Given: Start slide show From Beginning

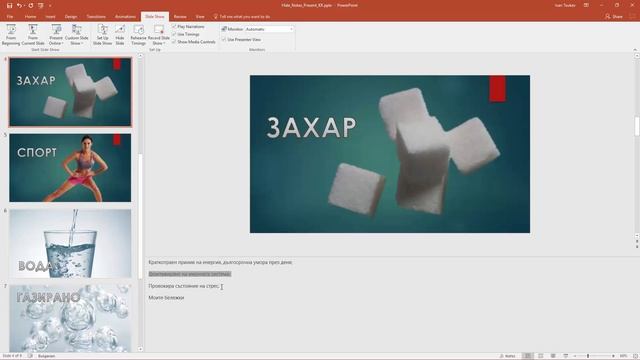Looking at the screenshot, I should (11, 35).
